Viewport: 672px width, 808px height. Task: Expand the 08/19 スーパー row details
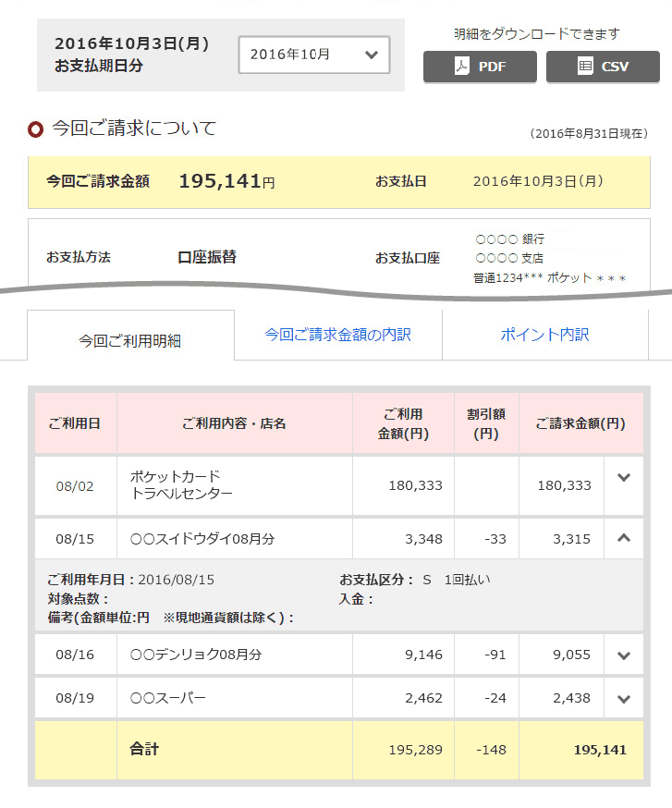623,699
